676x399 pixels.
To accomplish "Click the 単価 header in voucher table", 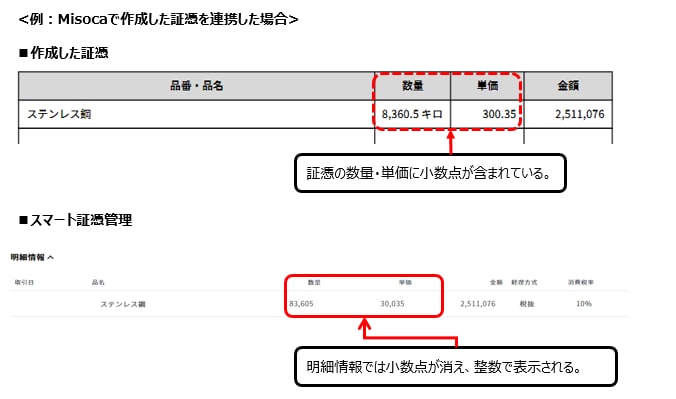I will (487, 86).
